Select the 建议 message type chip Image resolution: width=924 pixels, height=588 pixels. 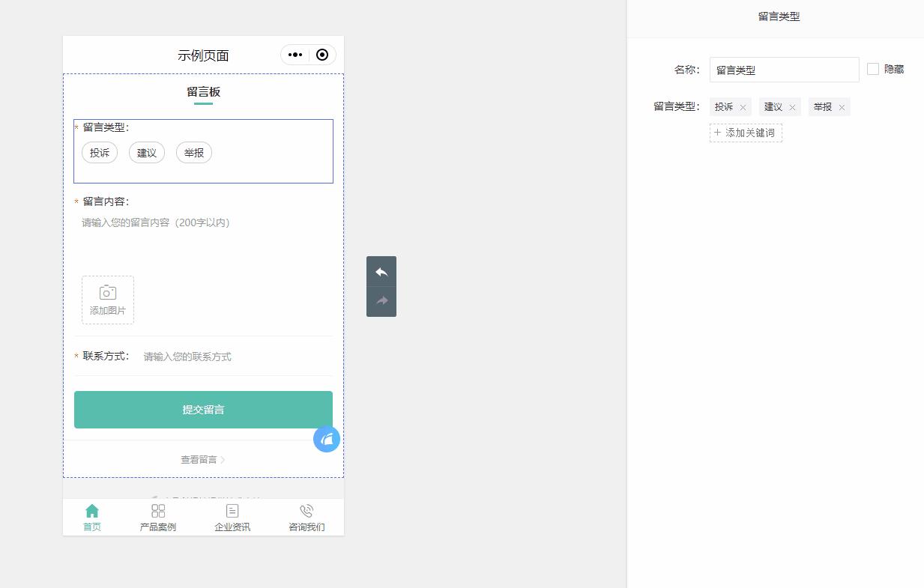[146, 152]
